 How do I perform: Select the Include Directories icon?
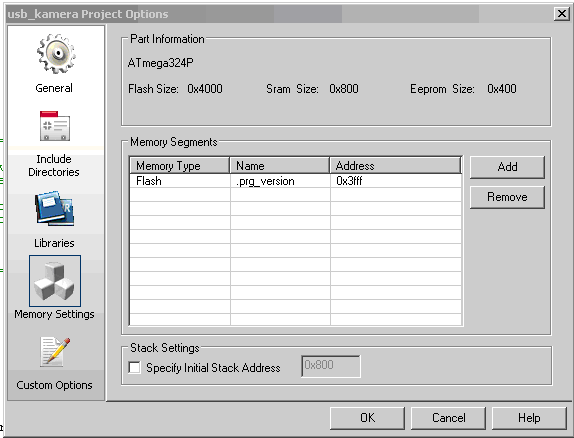[55, 126]
